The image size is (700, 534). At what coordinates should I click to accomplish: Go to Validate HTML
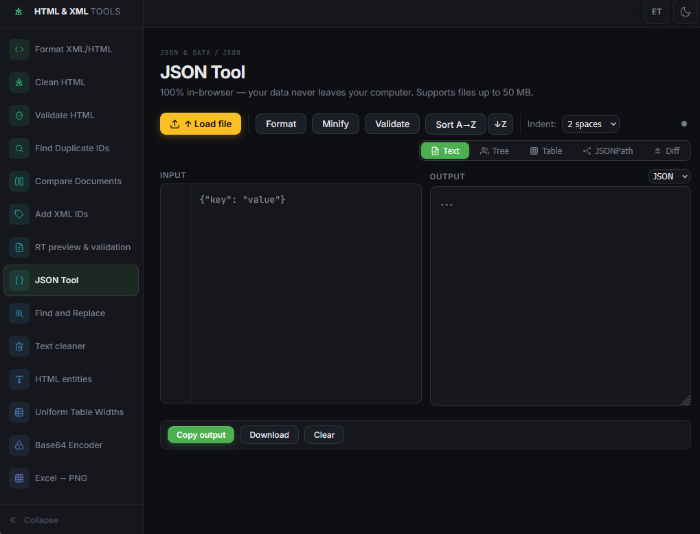tap(71, 115)
